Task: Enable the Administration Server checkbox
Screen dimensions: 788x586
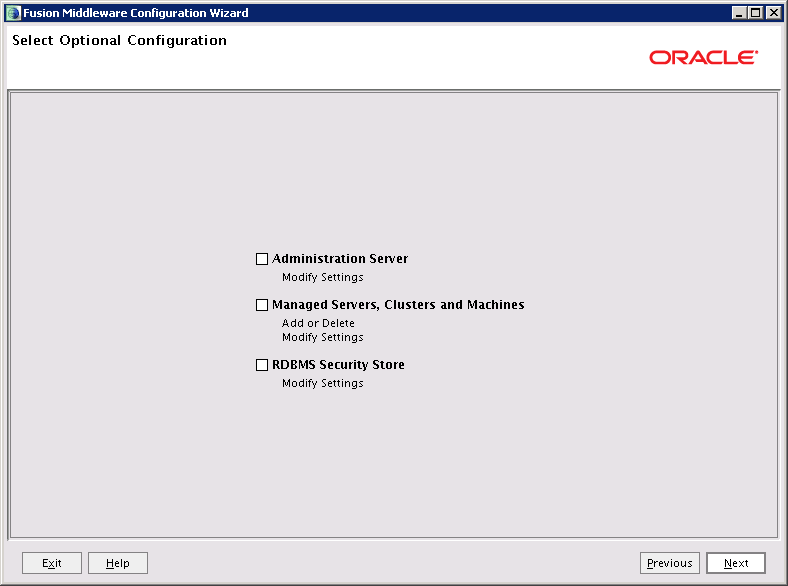Action: (262, 259)
